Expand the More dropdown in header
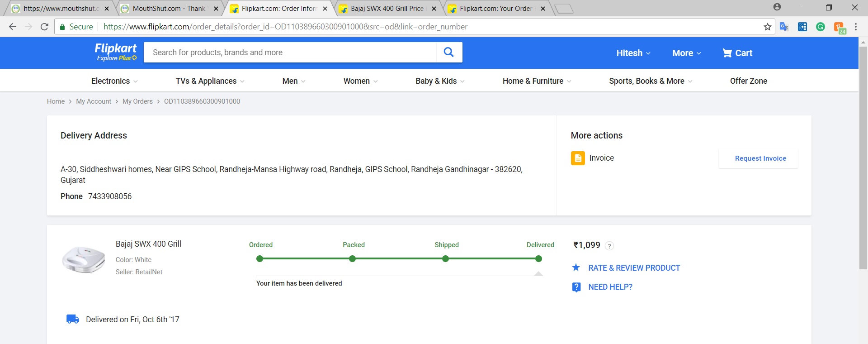 [x=686, y=53]
